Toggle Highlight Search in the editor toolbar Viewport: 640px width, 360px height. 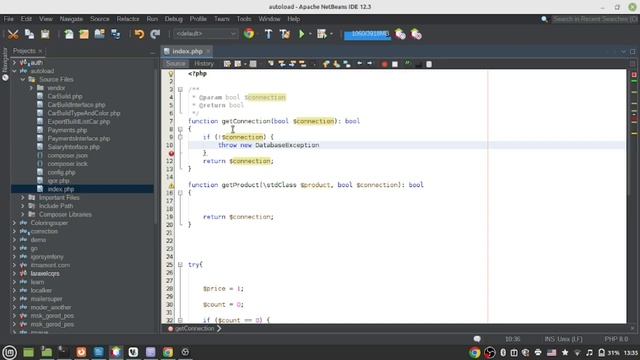303,64
